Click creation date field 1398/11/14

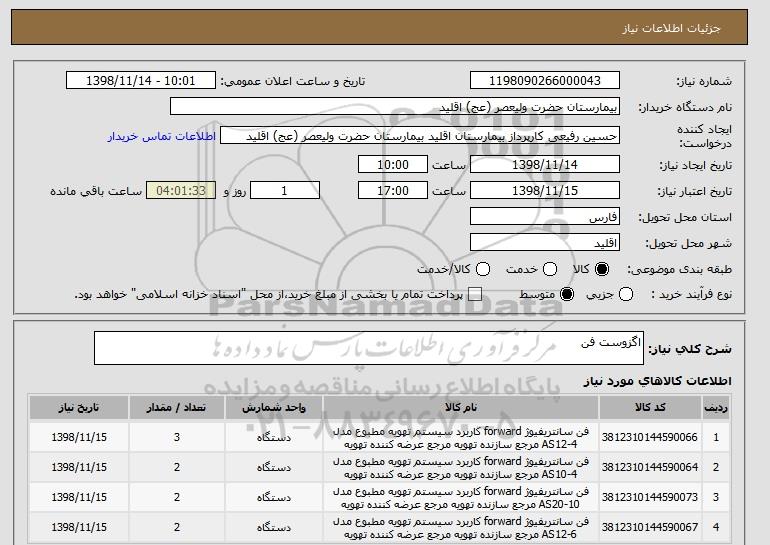[x=545, y=164]
